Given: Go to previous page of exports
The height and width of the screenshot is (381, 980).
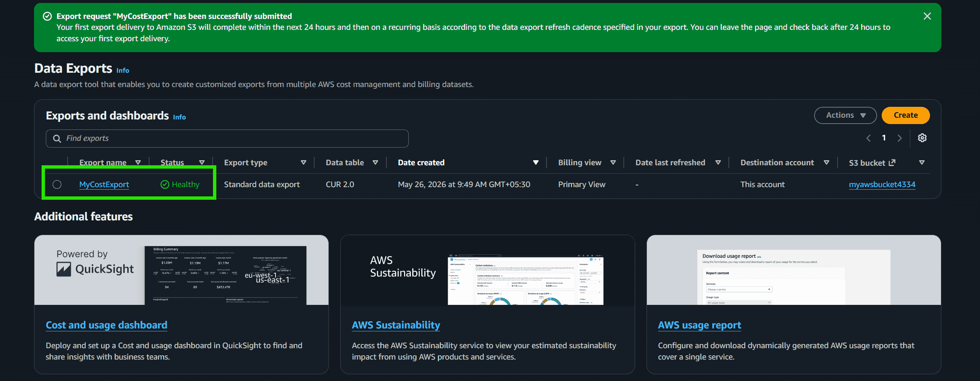Looking at the screenshot, I should (x=868, y=138).
